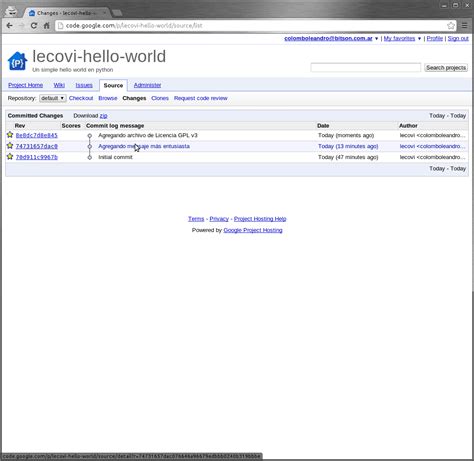474x461 pixels.
Task: Select the Source tab
Action: point(113,85)
